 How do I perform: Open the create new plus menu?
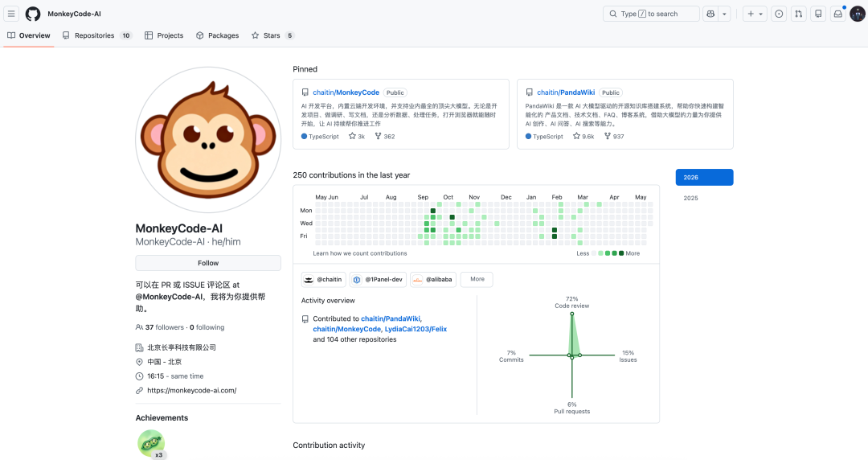755,14
